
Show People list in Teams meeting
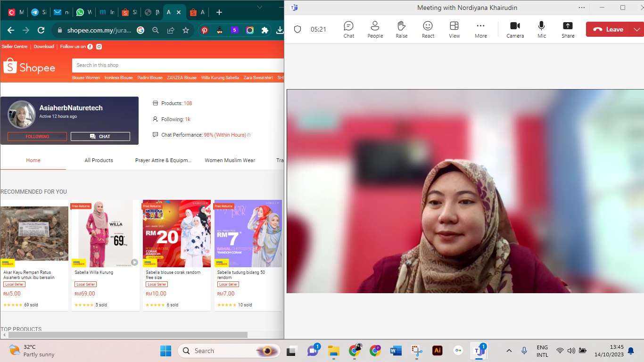click(375, 29)
